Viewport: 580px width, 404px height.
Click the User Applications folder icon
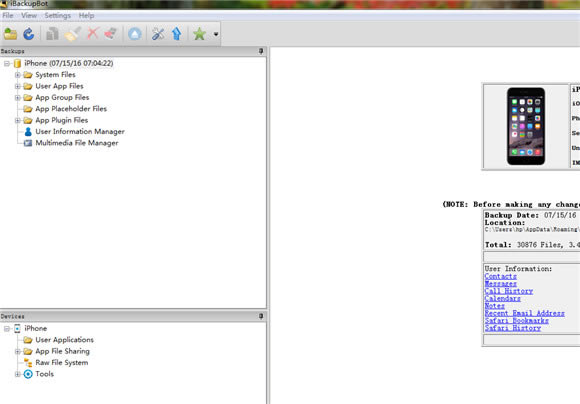pyautogui.click(x=28, y=340)
